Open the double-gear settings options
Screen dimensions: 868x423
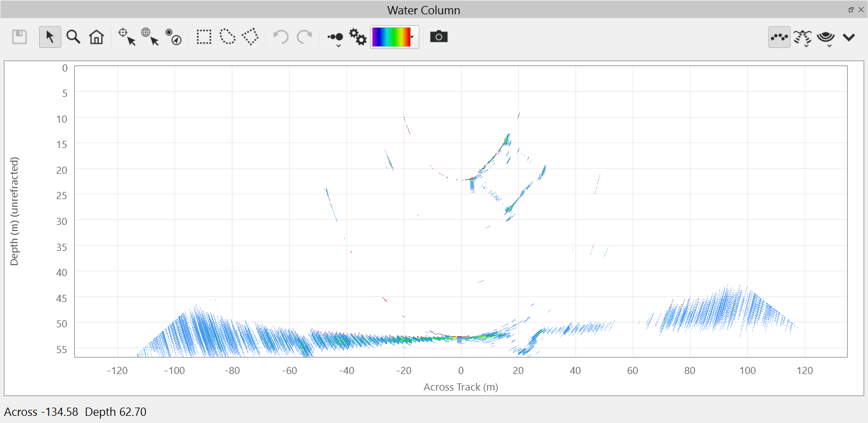pos(358,37)
